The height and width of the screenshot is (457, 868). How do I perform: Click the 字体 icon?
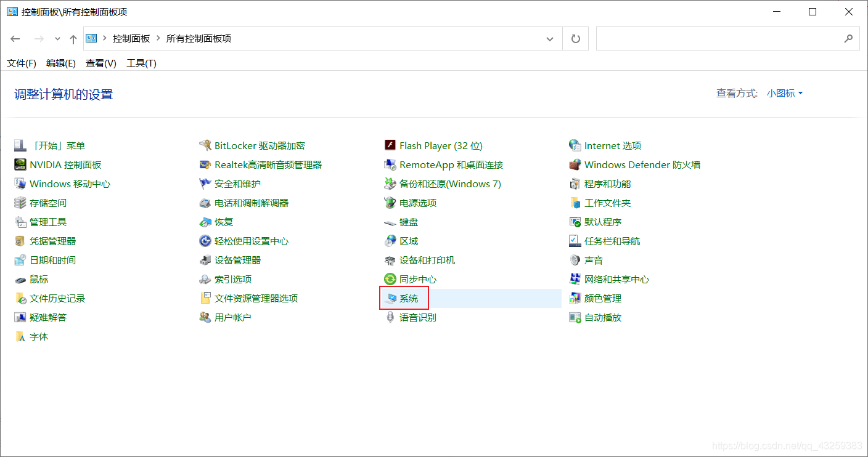tap(20, 336)
